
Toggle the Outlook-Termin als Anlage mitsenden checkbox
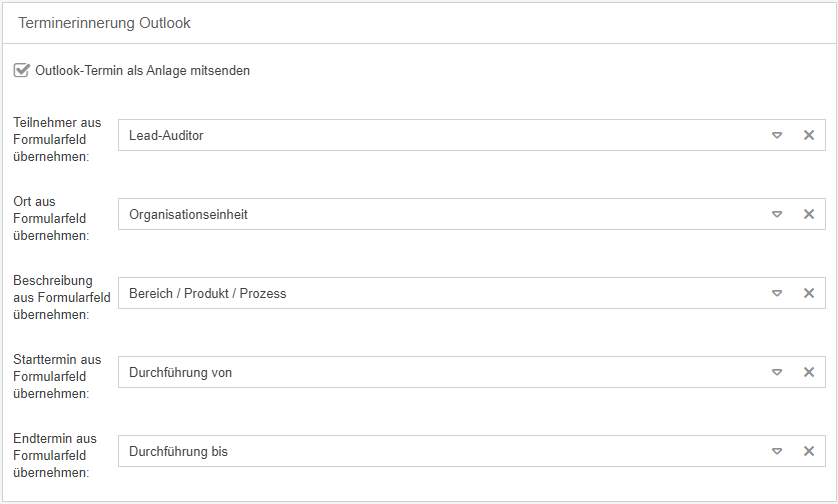[22, 71]
